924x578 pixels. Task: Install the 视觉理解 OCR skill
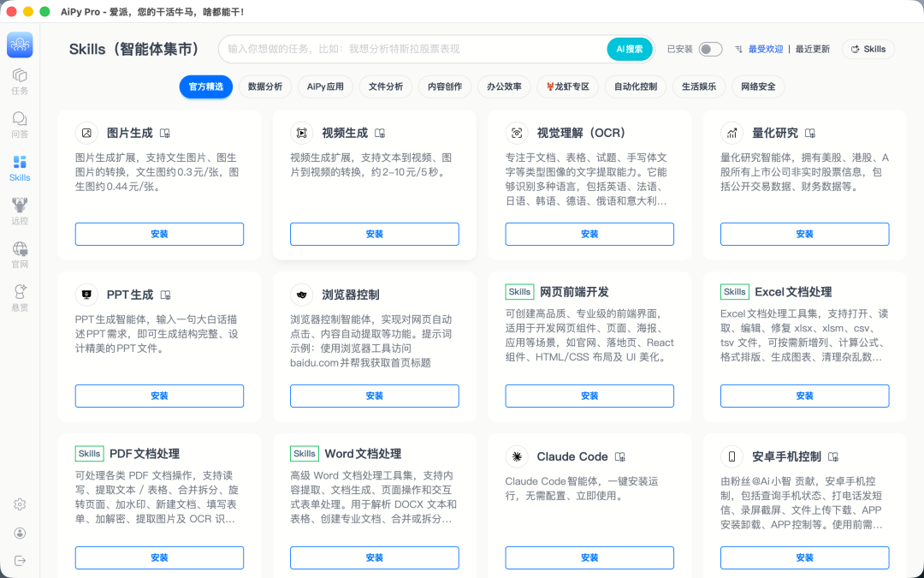589,234
